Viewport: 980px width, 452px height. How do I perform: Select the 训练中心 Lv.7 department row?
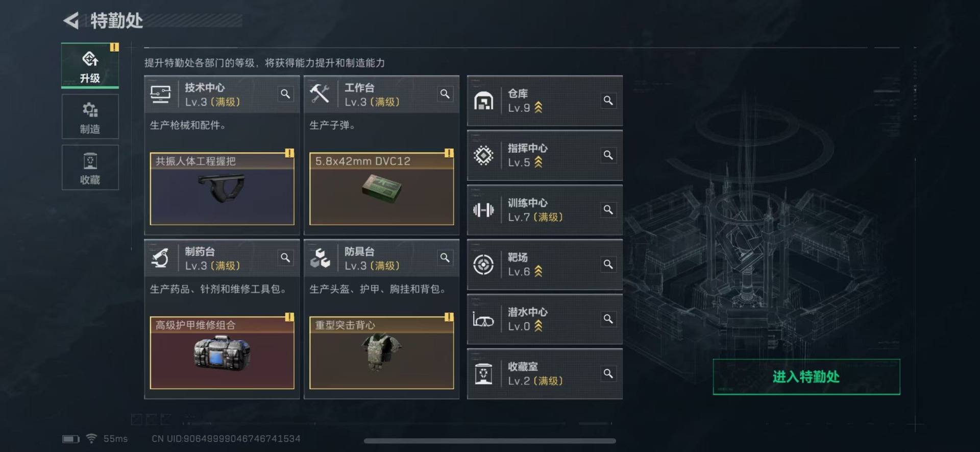(x=545, y=210)
